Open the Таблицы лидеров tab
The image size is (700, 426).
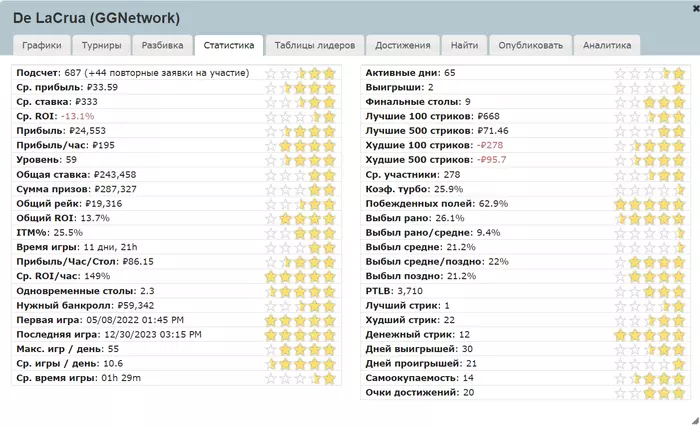[315, 45]
